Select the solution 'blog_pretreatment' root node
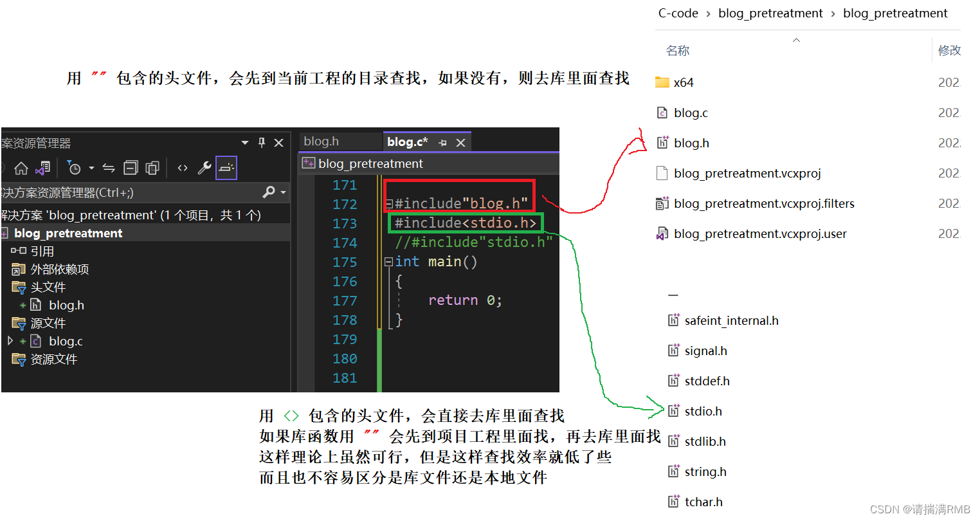The width and height of the screenshot is (980, 521). (131, 215)
